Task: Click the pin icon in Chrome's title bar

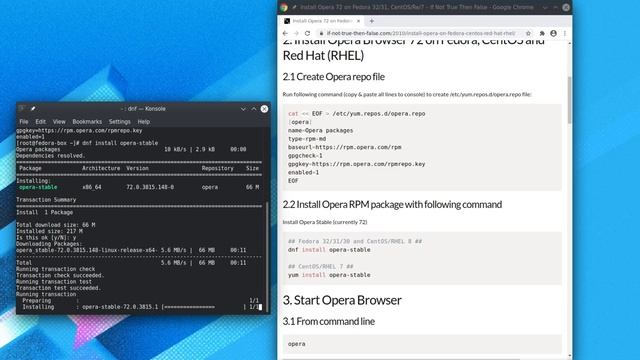Action: tap(294, 7)
